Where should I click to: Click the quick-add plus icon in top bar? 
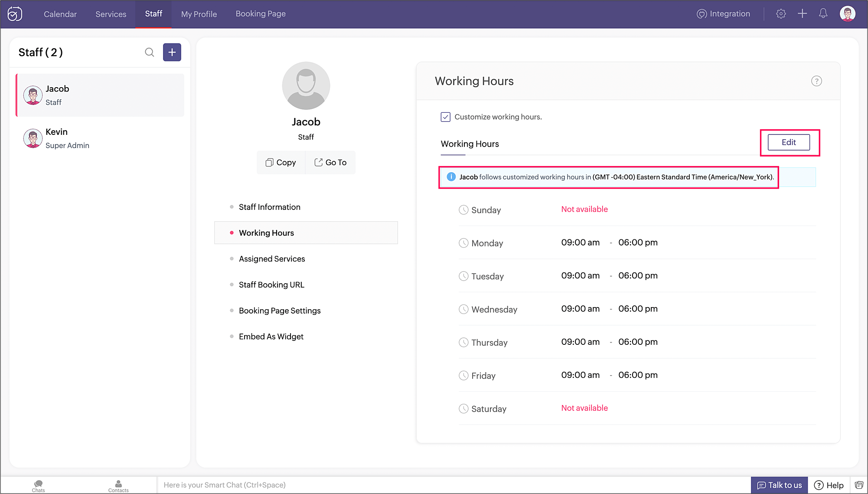point(802,14)
